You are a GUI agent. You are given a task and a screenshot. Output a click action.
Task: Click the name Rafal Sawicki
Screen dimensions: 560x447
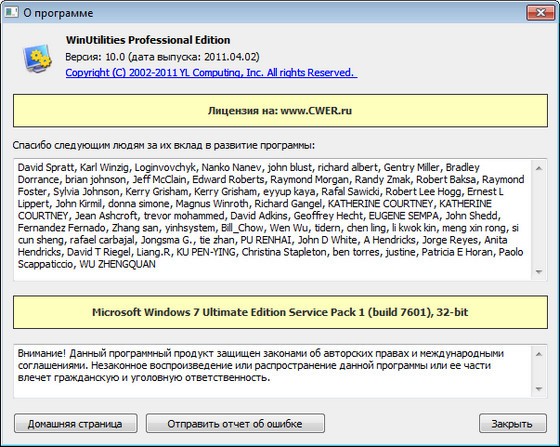tap(350, 191)
